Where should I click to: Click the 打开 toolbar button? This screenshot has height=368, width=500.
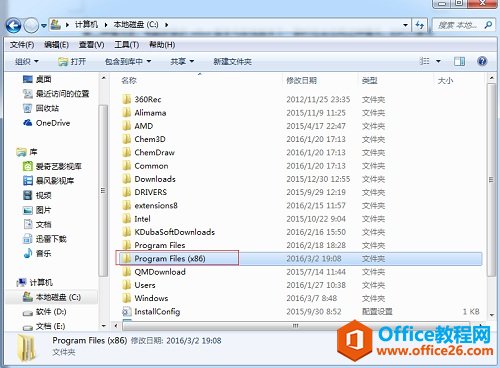(x=72, y=61)
